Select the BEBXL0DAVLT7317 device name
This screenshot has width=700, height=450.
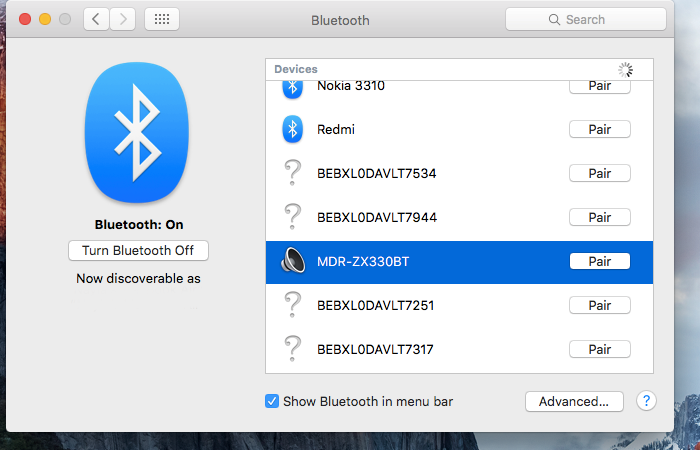(375, 349)
